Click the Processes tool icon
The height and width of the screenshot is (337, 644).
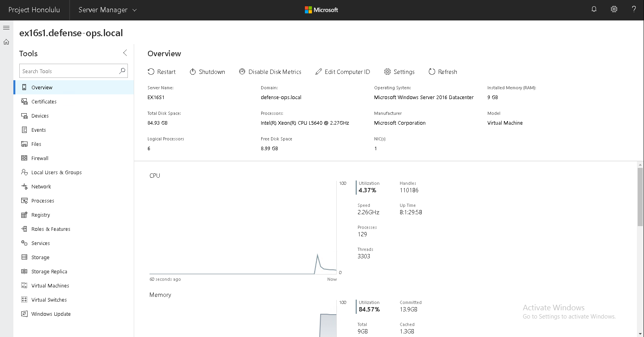tap(24, 201)
